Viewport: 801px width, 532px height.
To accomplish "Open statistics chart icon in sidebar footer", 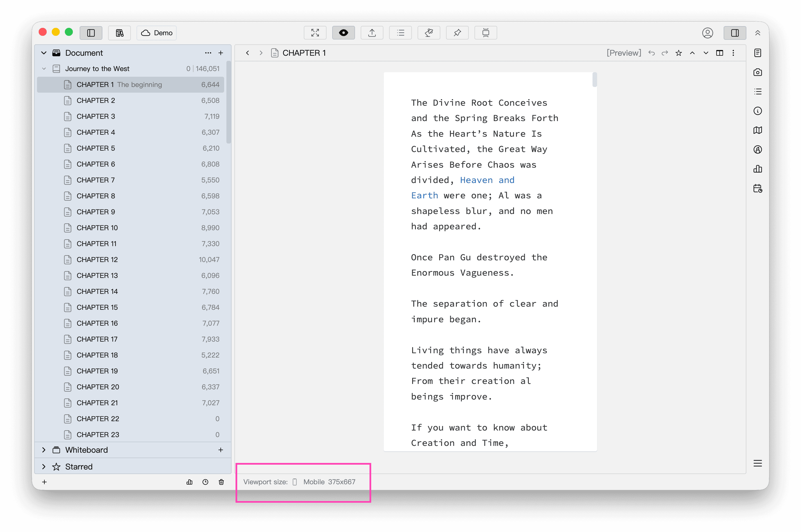I will pyautogui.click(x=189, y=482).
